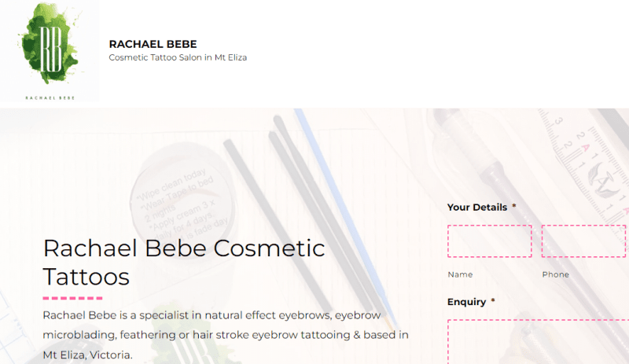The height and width of the screenshot is (364, 629).
Task: Click the required asterisk beside Enquiry
Action: click(x=493, y=300)
